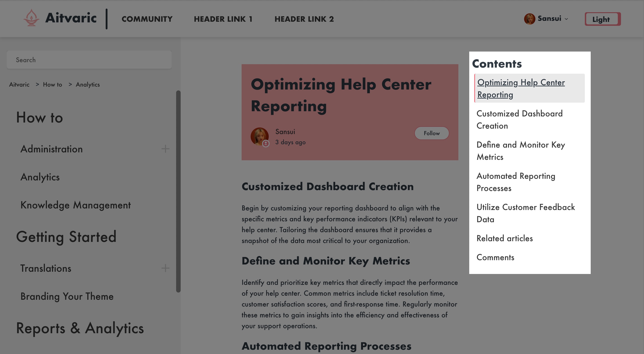Open the COMMUNITY header menu

(147, 19)
